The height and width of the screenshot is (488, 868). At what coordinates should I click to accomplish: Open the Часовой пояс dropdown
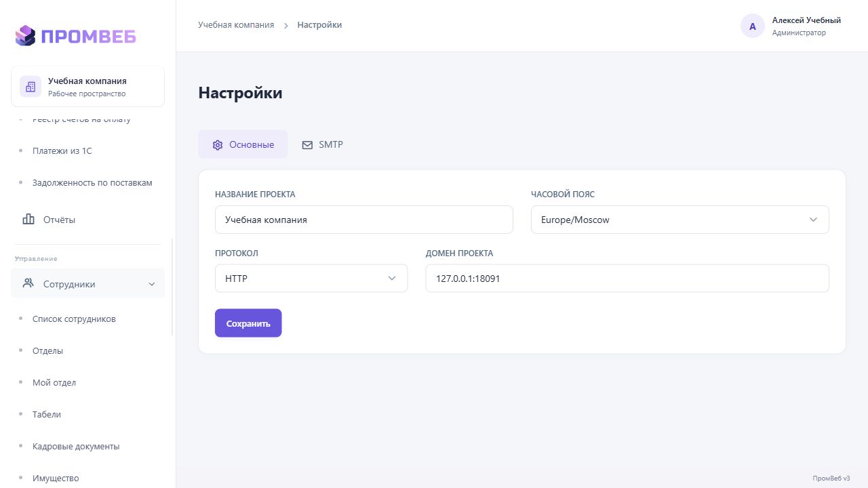pos(679,220)
